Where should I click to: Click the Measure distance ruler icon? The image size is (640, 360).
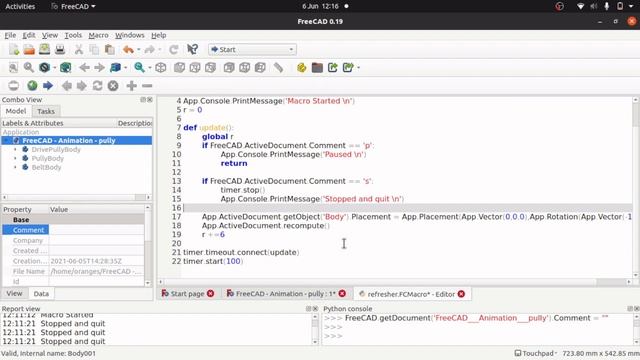[278, 67]
